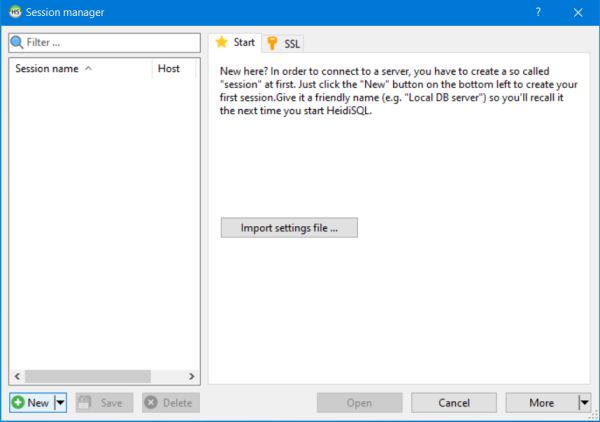Click the Save button label
Viewport: 600px width, 422px height.
point(111,403)
